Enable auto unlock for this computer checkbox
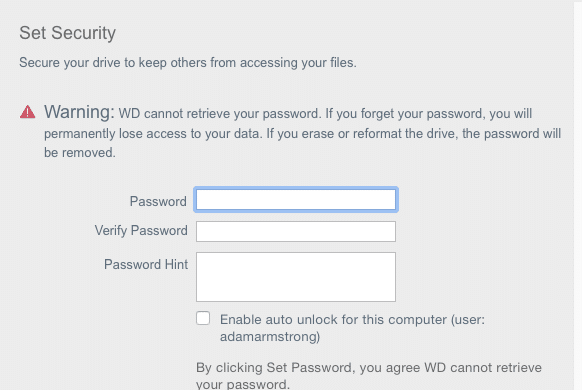This screenshot has height=390, width=582. [203, 318]
